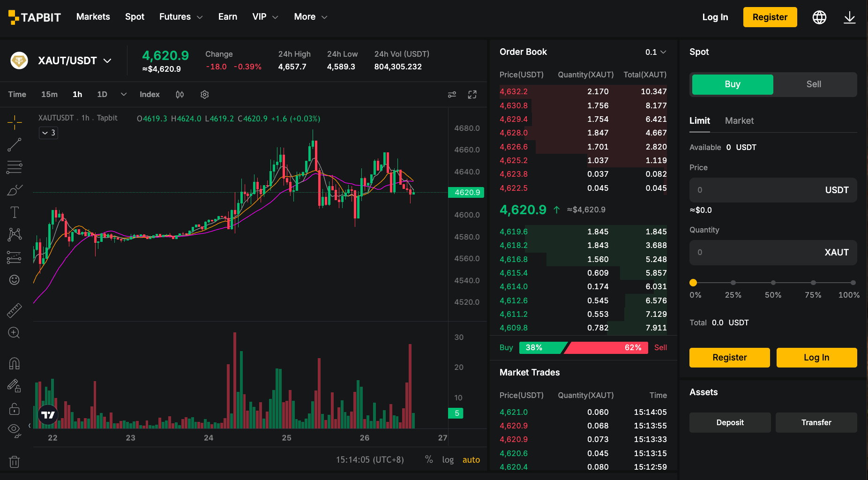
Task: Click the XAUT coin icon
Action: pyautogui.click(x=19, y=60)
